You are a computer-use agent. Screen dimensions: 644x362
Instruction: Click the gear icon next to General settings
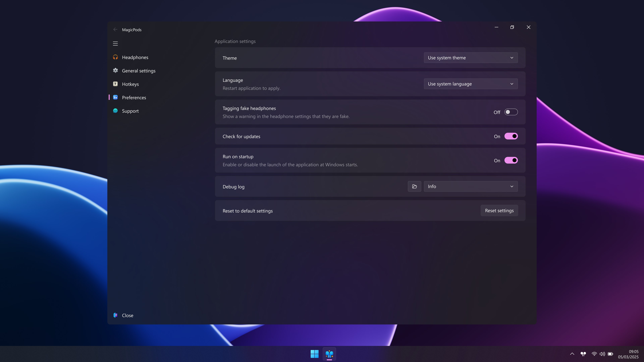tap(115, 70)
